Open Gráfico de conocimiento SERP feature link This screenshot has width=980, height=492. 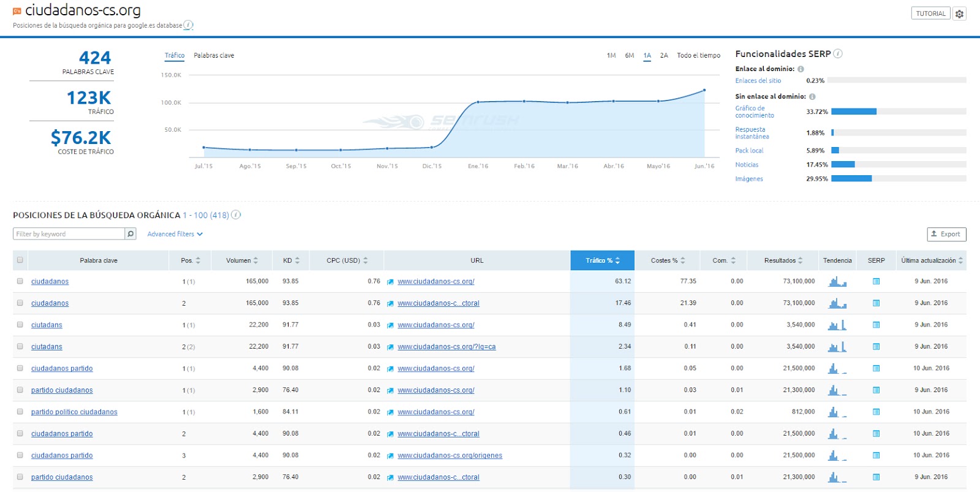755,112
